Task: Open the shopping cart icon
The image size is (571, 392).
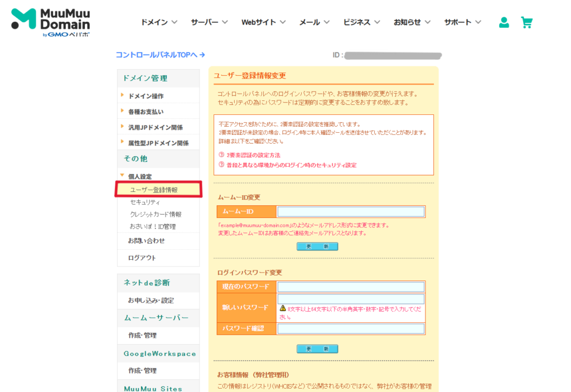Action: coord(526,22)
